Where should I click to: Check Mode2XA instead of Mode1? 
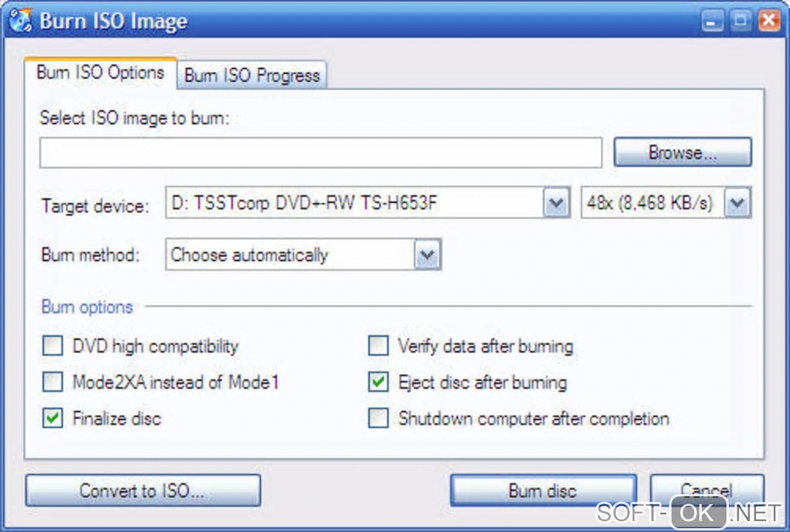point(53,382)
